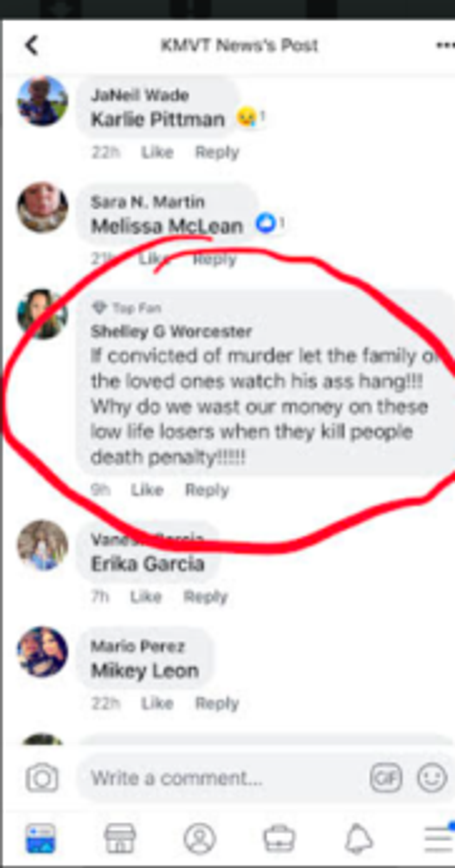Tap the camera icon beside the comment box
455x868 pixels.
(x=42, y=778)
